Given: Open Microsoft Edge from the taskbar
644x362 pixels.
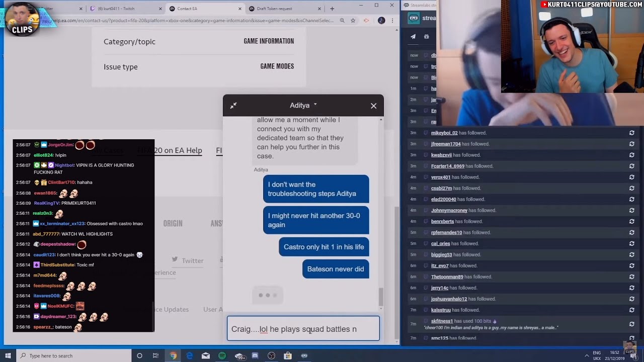Looking at the screenshot, I should click(x=190, y=355).
